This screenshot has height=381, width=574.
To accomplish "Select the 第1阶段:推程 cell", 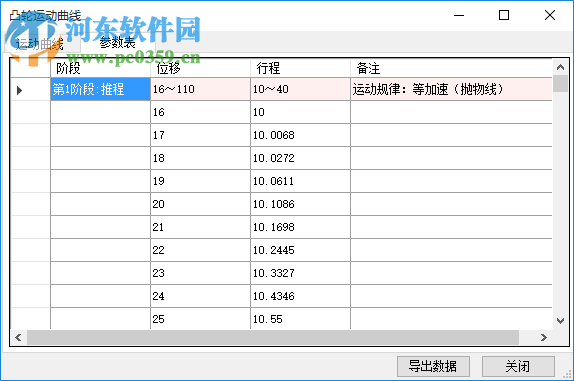I will tap(100, 89).
